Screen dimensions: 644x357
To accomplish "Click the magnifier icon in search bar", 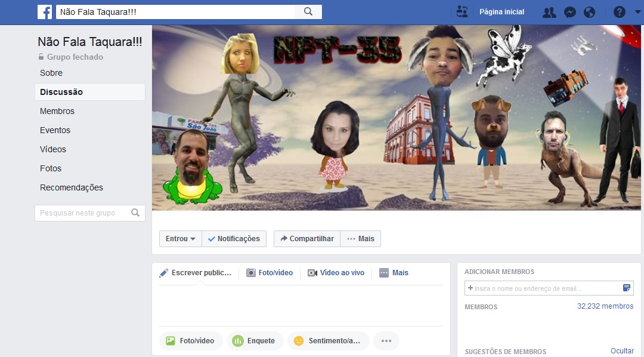I will tap(308, 11).
